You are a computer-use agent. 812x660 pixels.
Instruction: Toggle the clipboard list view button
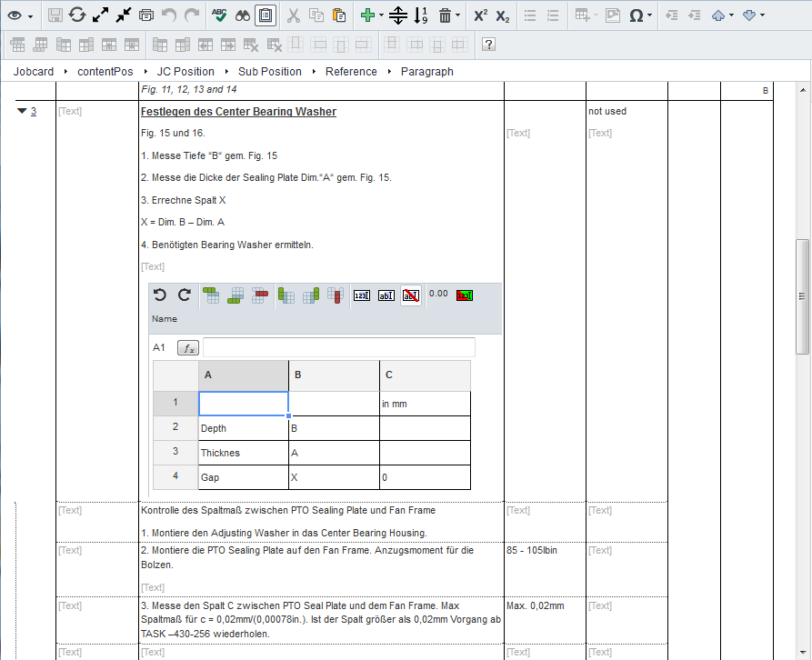point(266,15)
